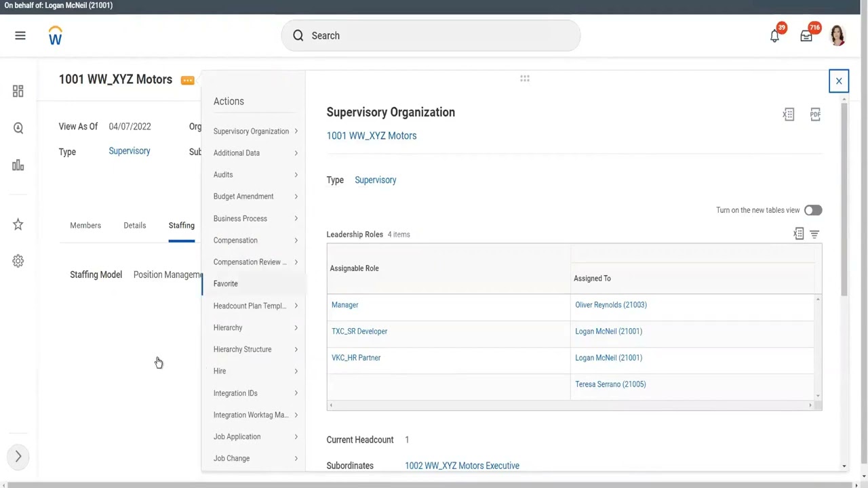868x488 pixels.
Task: Click the orange related actions icon
Action: point(188,80)
